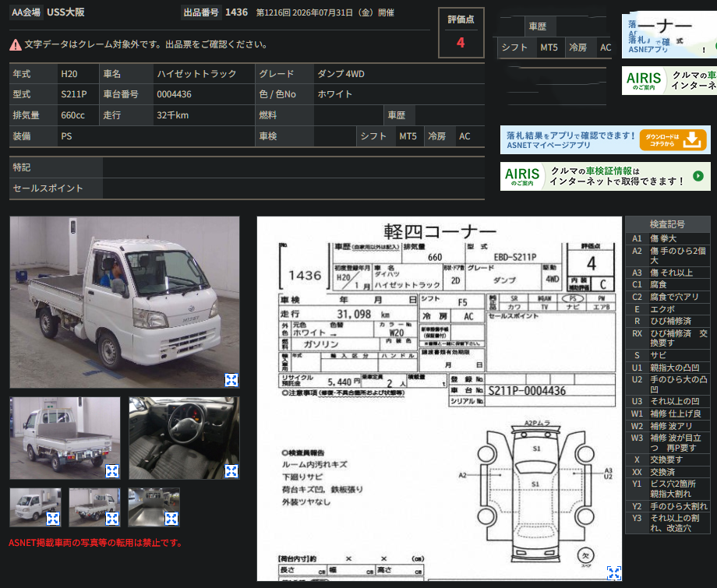Click the 第1216回 auction date text
The image size is (717, 588).
tap(325, 12)
